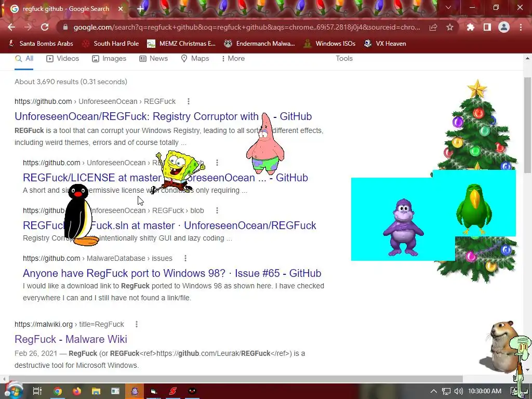
Task: Switch to the Images results tab
Action: (x=109, y=59)
